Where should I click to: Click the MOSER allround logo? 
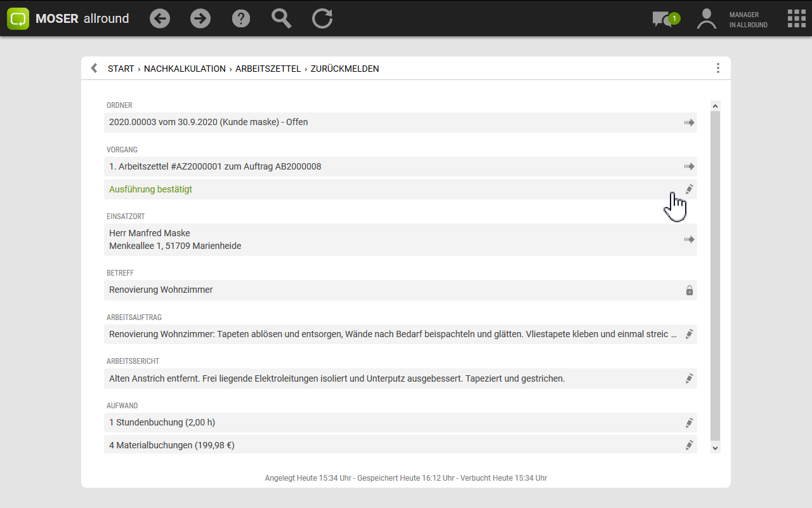click(69, 18)
